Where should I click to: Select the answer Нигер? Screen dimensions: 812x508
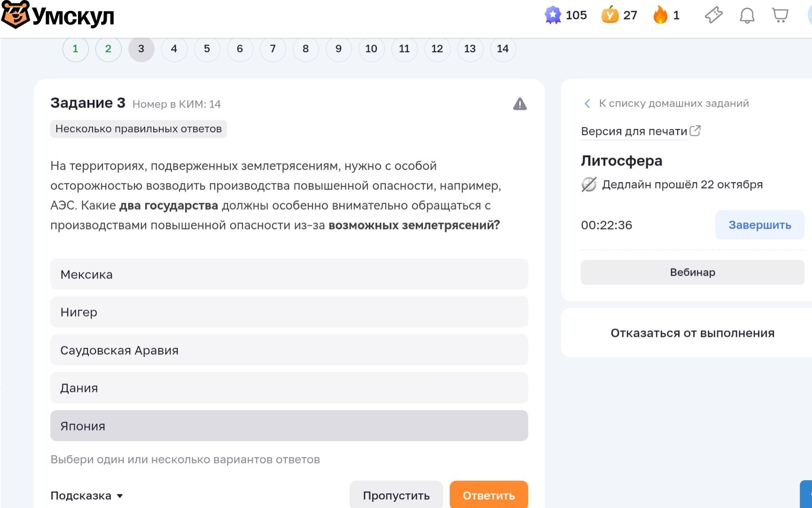pyautogui.click(x=289, y=312)
